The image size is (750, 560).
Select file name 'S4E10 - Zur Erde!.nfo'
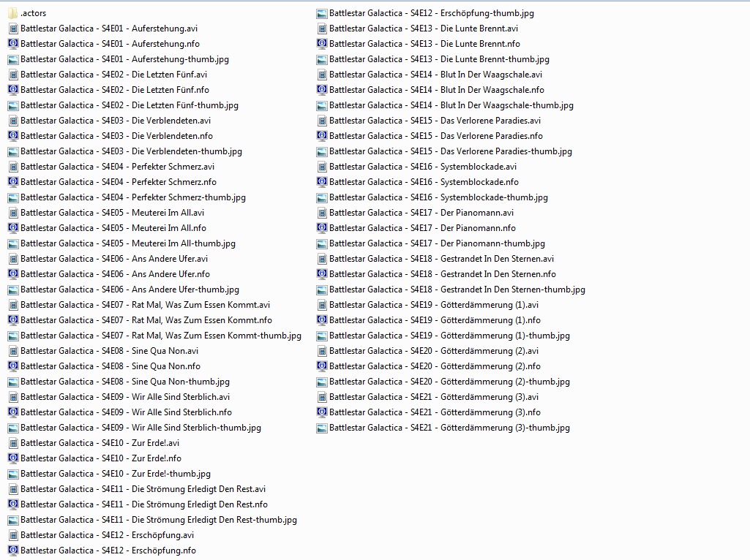click(x=101, y=458)
